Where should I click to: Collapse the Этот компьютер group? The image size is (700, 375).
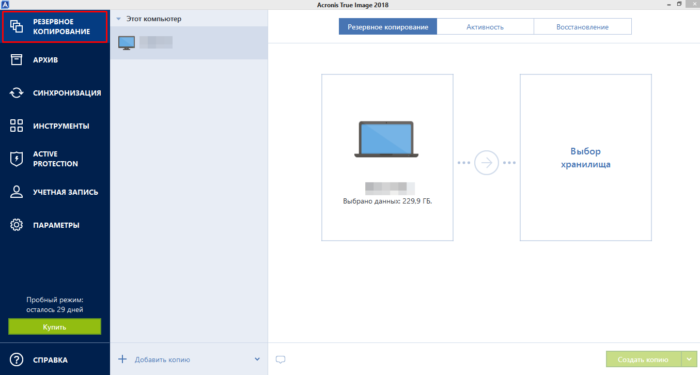tap(119, 19)
